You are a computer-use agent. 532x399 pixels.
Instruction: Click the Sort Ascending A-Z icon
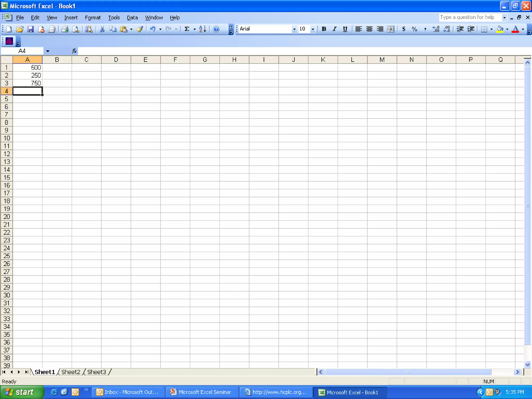202,29
